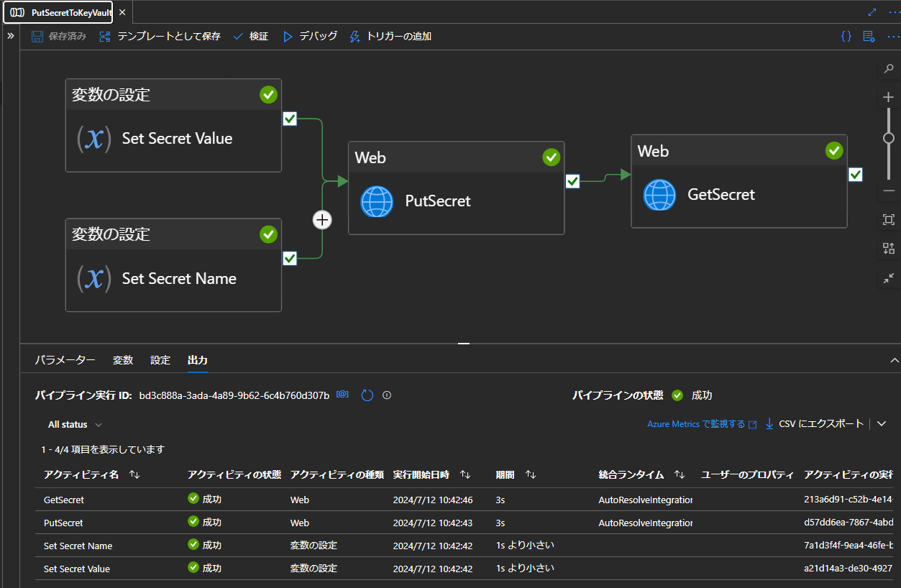Click the canvas zoom slider handle
The image size is (901, 588).
889,138
